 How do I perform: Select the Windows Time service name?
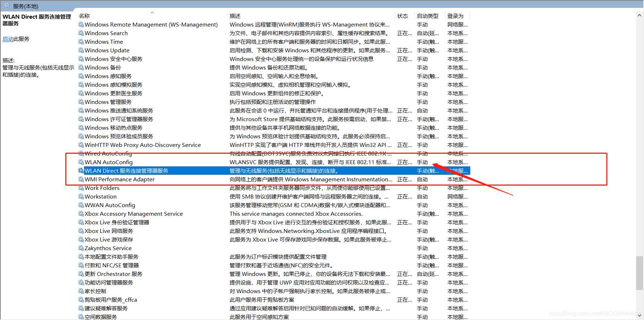click(x=104, y=42)
